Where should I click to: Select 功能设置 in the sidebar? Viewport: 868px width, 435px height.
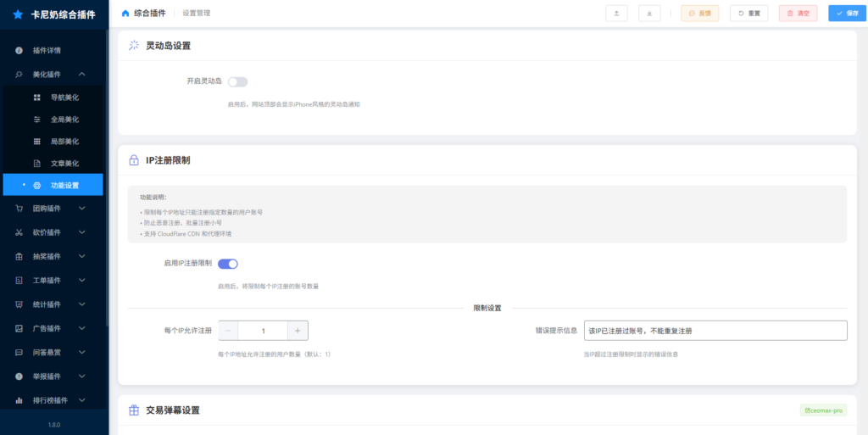[x=64, y=185]
